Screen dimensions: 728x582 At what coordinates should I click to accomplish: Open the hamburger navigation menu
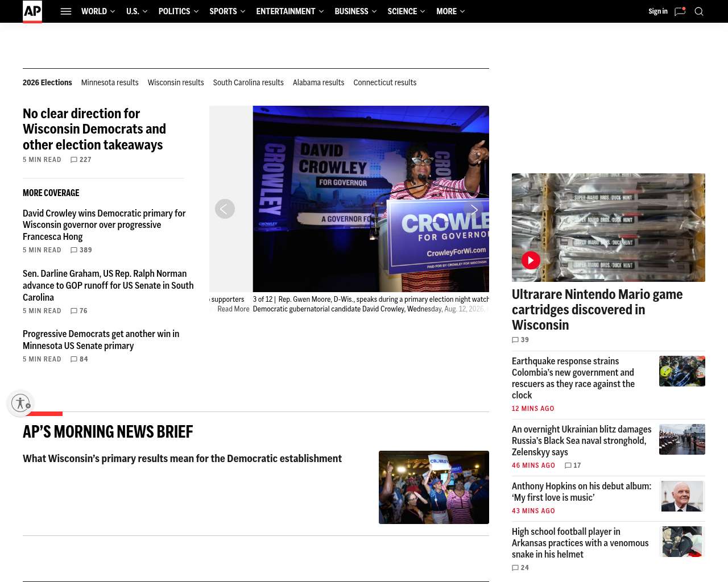[x=66, y=11]
